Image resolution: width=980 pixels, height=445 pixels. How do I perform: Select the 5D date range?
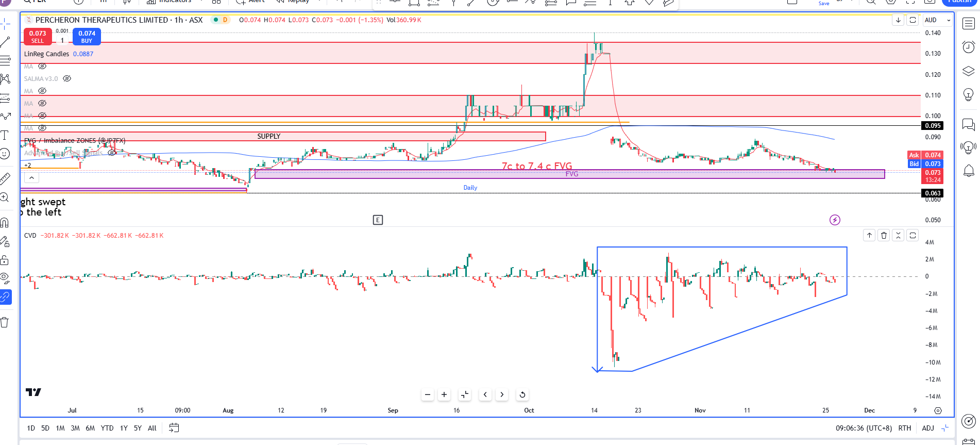[45, 428]
